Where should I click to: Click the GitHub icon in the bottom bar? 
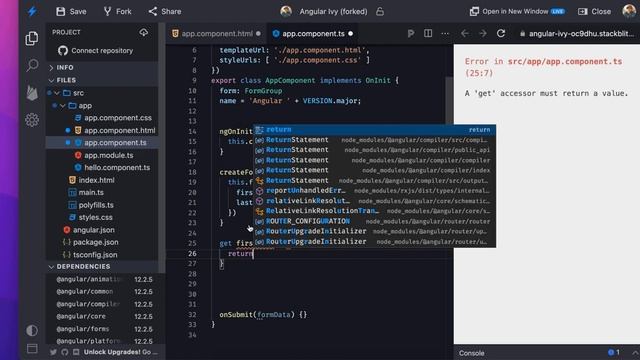pos(64,352)
